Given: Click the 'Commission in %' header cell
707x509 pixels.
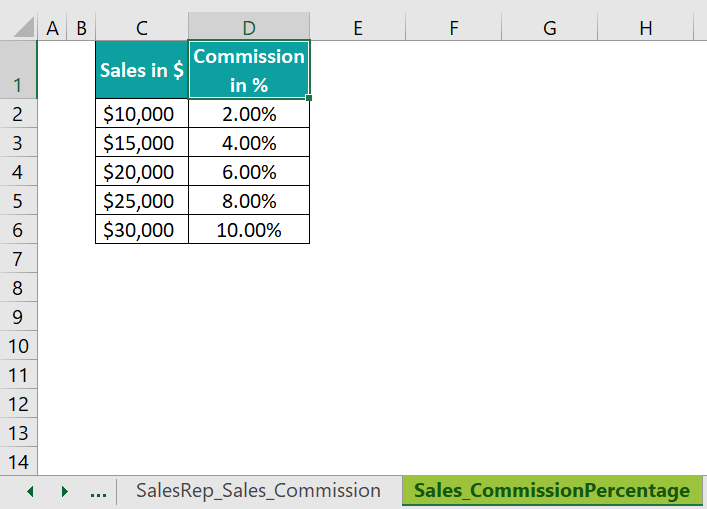Looking at the screenshot, I should [x=249, y=70].
